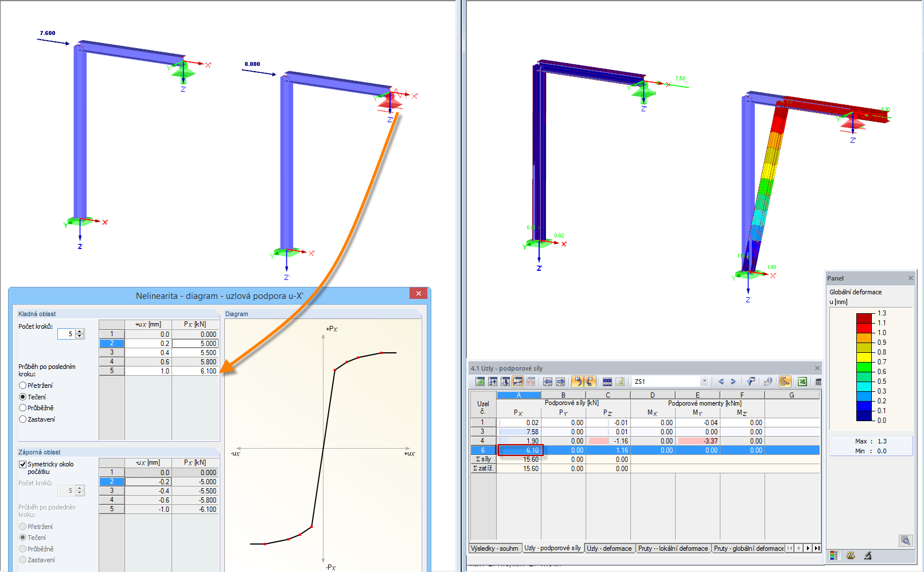The image size is (924, 572).
Task: Select node row 1 header in results table
Action: coord(483,422)
